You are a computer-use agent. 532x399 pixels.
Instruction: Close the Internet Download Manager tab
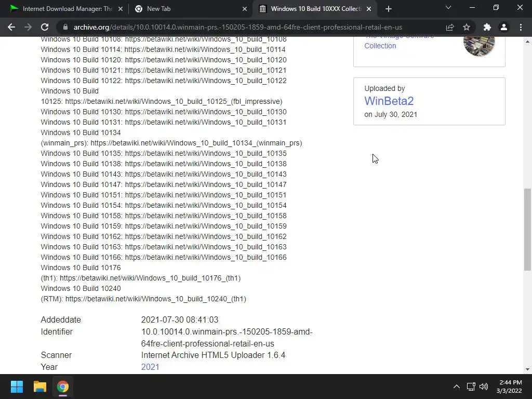(121, 9)
